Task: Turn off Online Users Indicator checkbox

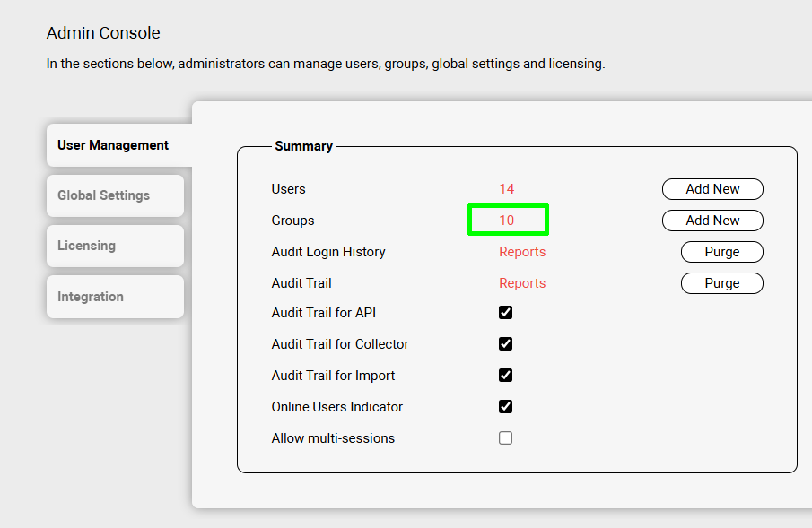Action: coord(506,407)
